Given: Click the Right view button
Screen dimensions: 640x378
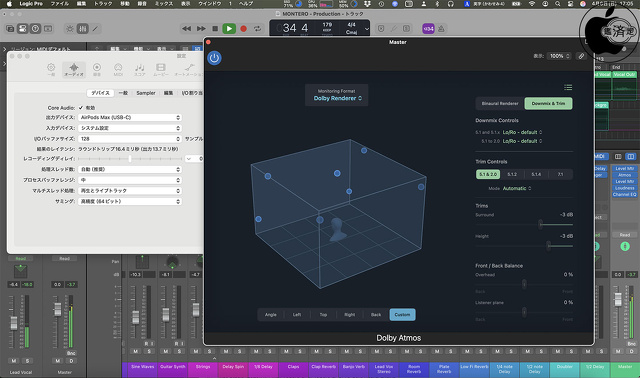Looking at the screenshot, I should (x=349, y=315).
